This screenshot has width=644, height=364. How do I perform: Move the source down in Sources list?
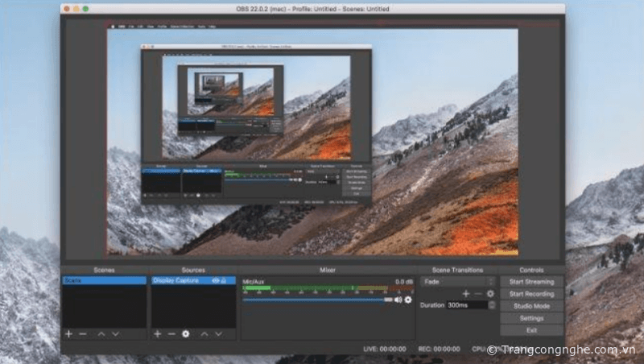217,333
